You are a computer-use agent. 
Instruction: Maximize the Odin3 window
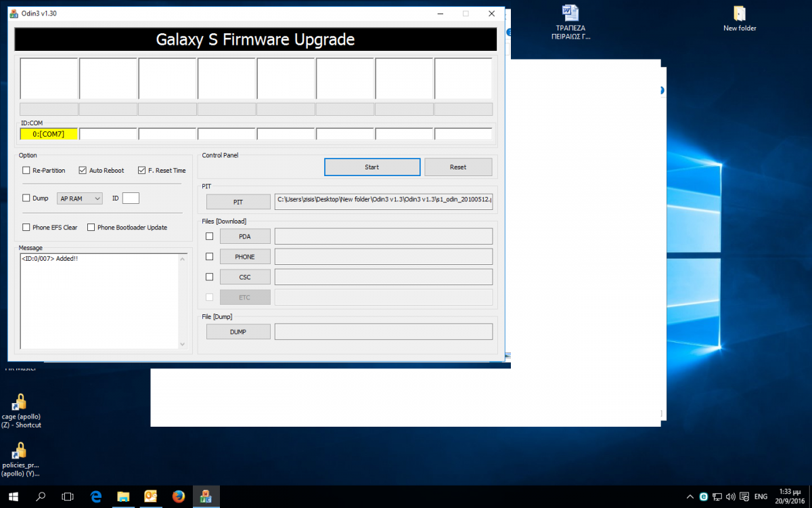point(466,14)
